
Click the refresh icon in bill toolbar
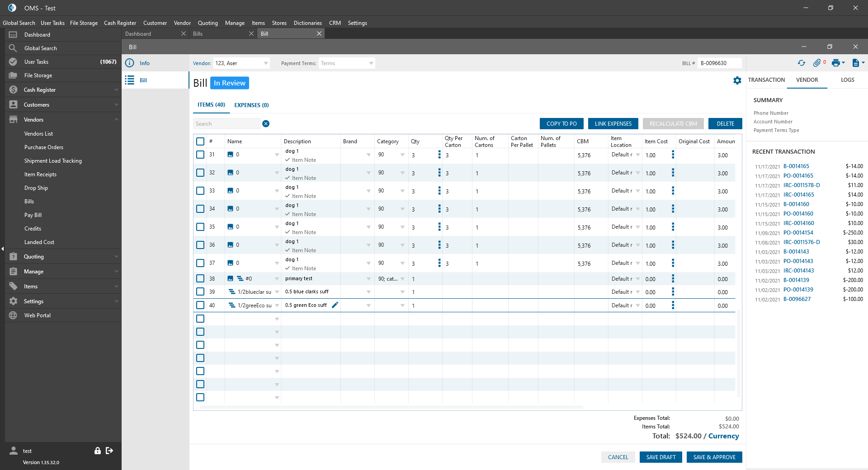801,63
